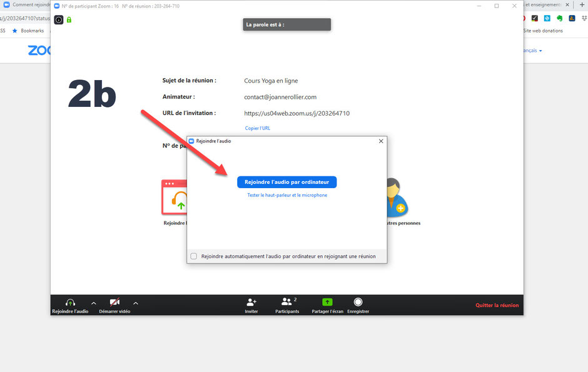The width and height of the screenshot is (588, 372).
Task: Click the checkmark extension icon in the browser
Action: (x=535, y=18)
